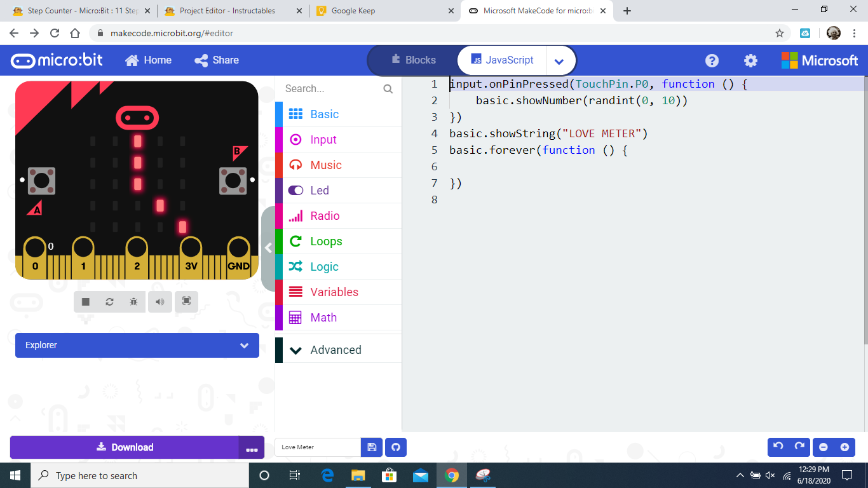Screen dimensions: 868x488
Task: Click the Download button
Action: pos(127,447)
